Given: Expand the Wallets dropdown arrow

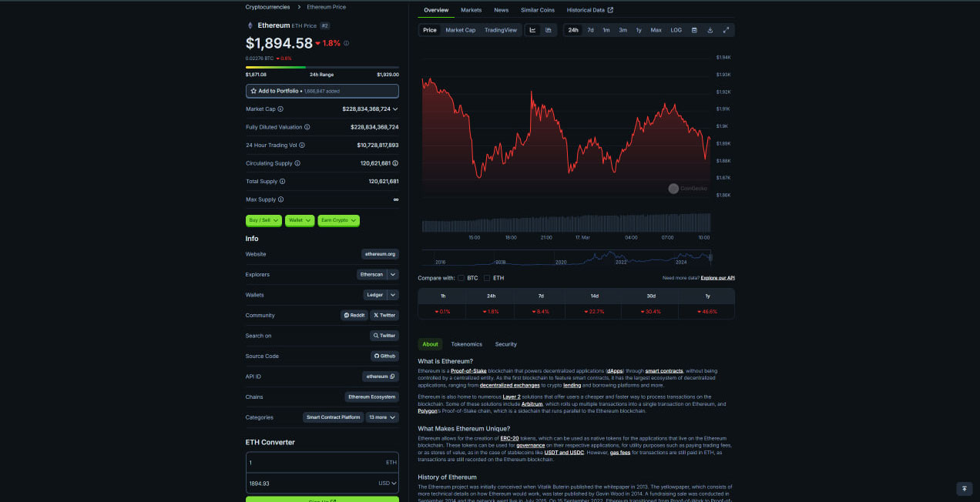Looking at the screenshot, I should 393,295.
